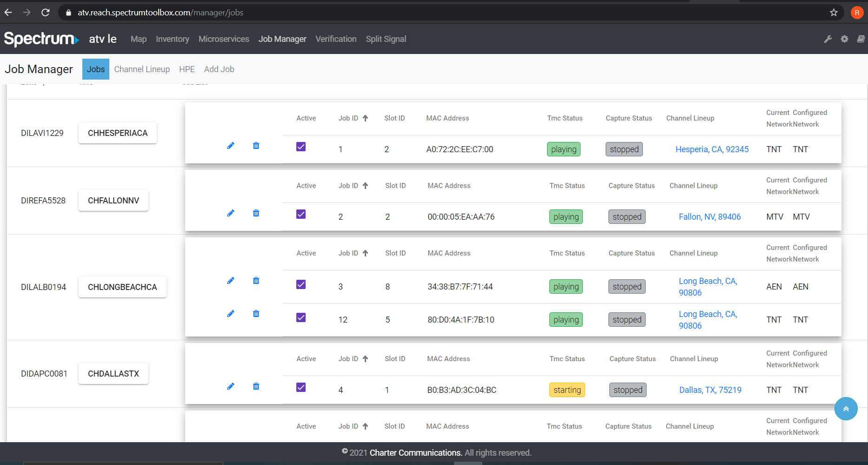Click the CHFALLONNV hub button
The image size is (868, 465).
click(114, 201)
